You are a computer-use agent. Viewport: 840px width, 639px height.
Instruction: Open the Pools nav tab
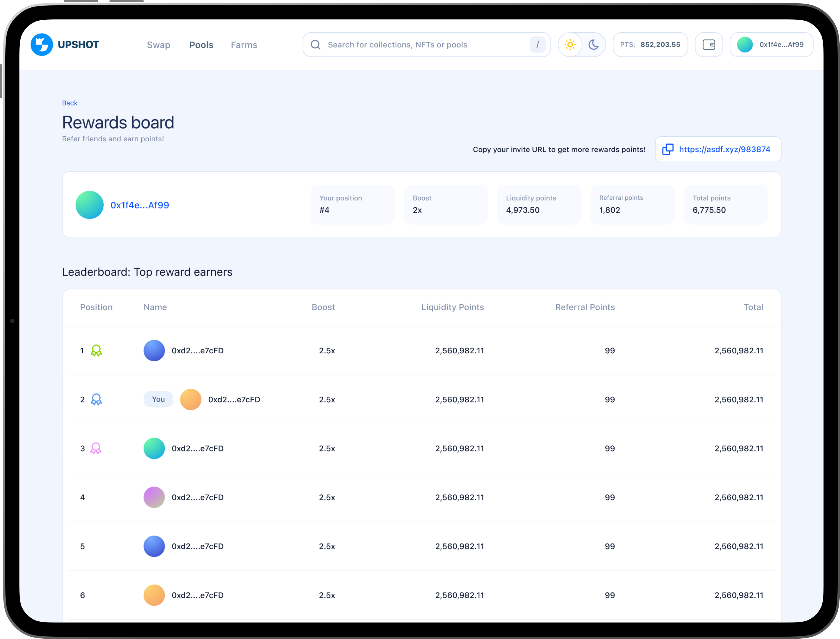pos(201,45)
